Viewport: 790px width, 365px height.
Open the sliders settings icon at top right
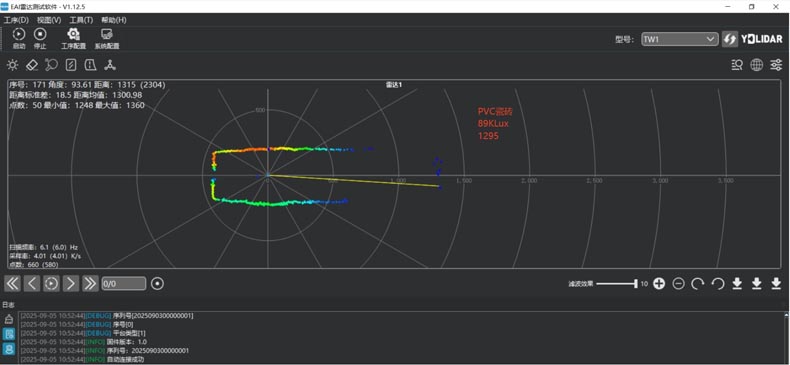pos(776,65)
